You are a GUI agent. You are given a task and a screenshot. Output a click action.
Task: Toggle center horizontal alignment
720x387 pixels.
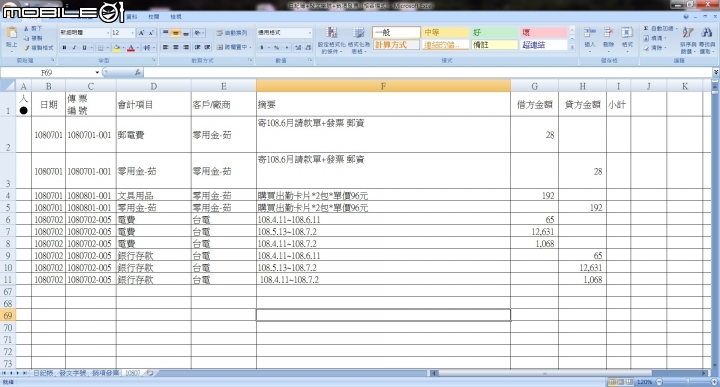[176, 47]
